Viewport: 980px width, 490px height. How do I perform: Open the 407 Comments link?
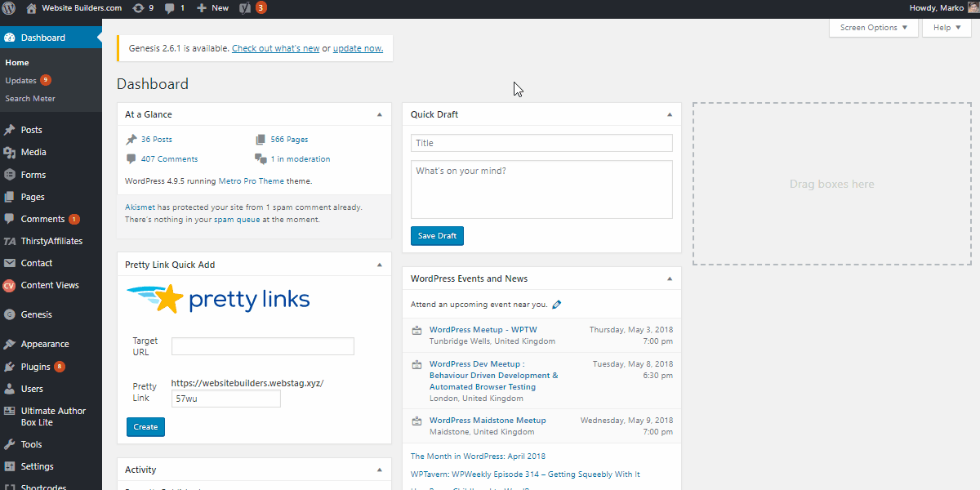[169, 159]
